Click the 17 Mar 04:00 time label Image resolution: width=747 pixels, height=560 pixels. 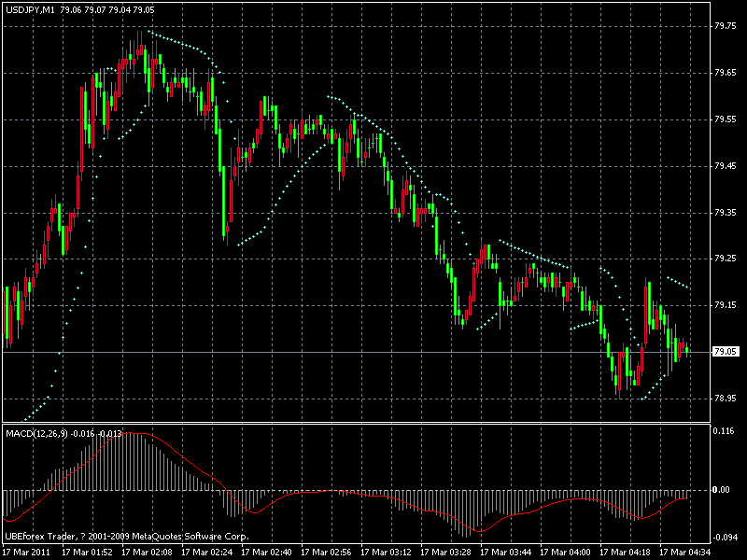[566, 553]
